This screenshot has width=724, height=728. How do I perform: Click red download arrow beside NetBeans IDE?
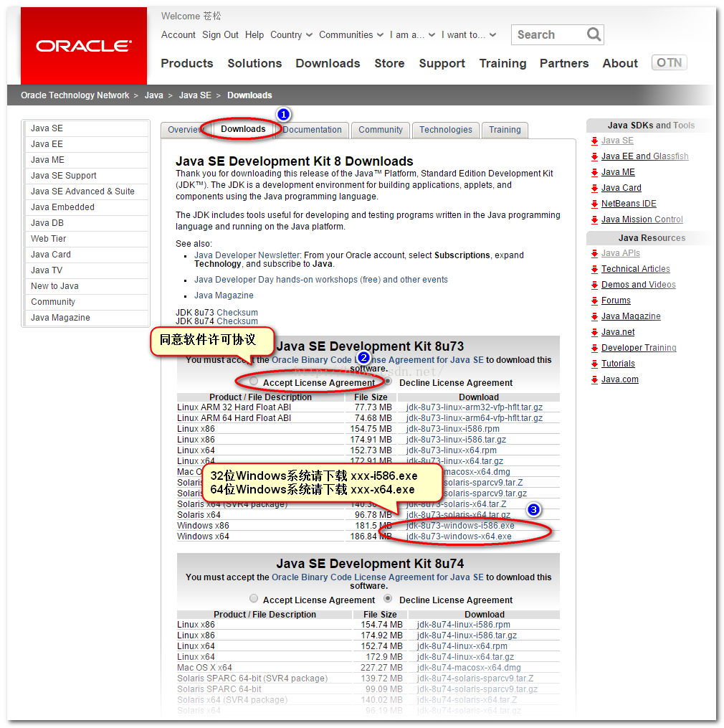coord(594,204)
